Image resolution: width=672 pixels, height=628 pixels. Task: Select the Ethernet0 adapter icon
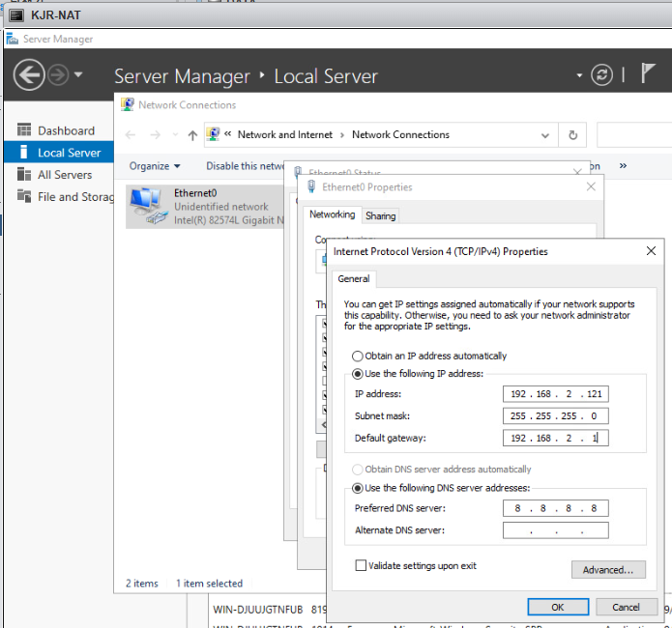pos(148,206)
